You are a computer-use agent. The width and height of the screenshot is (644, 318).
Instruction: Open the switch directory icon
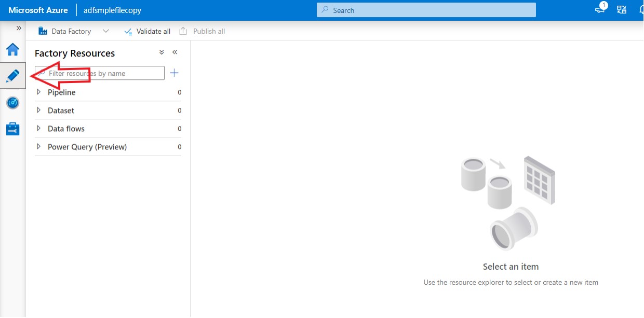[621, 10]
